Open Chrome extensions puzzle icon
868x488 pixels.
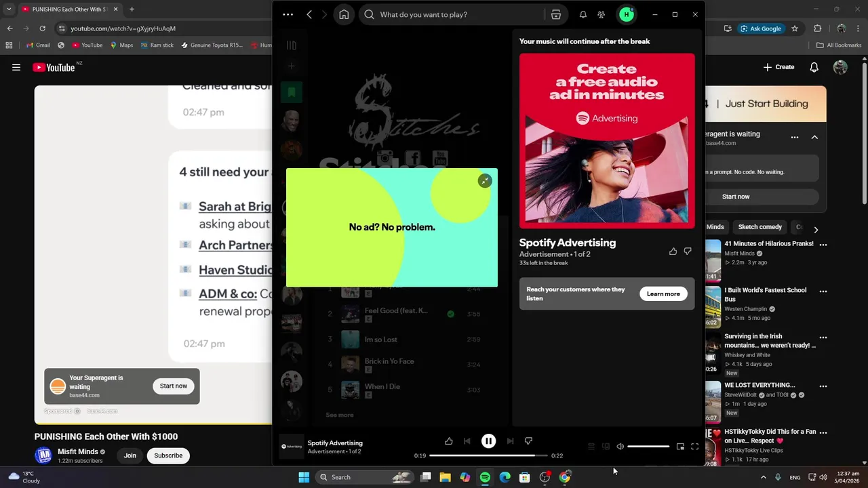point(817,28)
